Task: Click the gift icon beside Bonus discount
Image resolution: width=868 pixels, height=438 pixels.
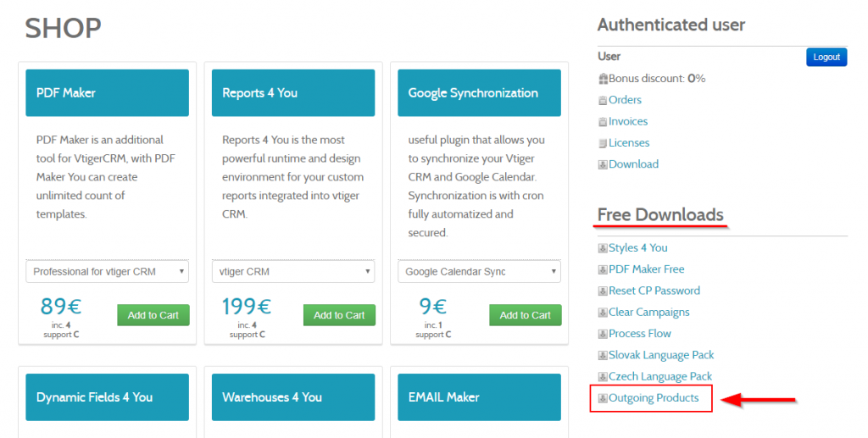Action: coord(603,79)
